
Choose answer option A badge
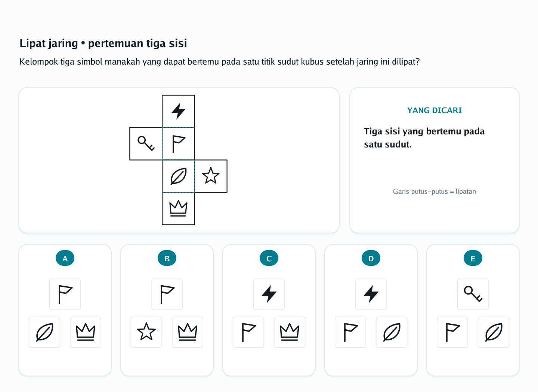(x=65, y=258)
